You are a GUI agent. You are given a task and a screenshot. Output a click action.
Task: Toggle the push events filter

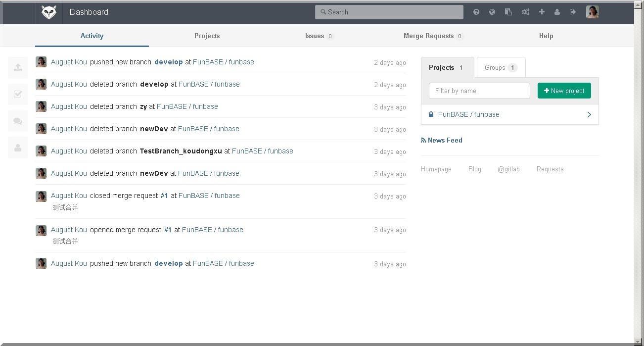pos(18,68)
